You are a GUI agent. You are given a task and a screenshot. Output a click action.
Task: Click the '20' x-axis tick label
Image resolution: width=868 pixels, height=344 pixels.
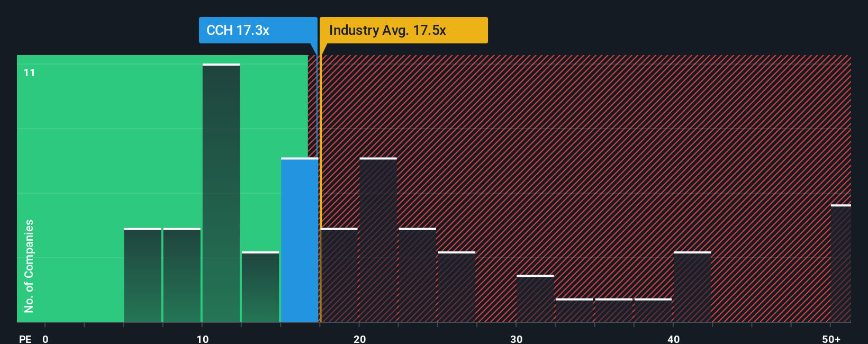(x=360, y=339)
